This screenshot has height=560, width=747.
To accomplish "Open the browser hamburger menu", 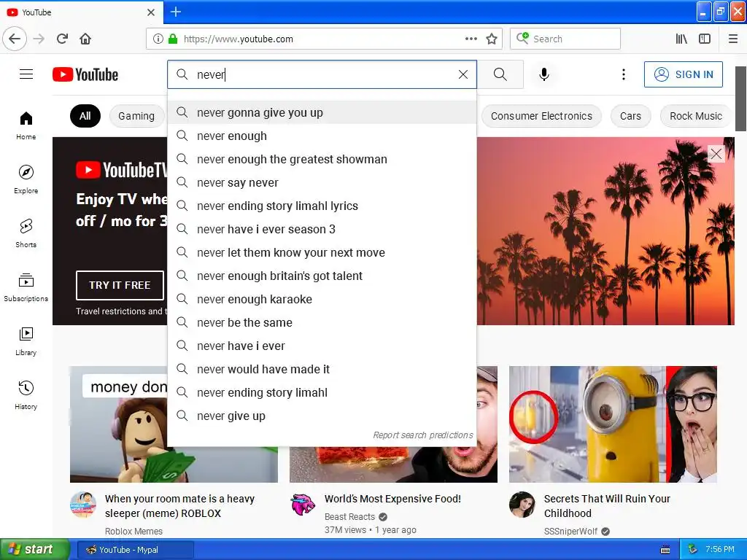I will [x=733, y=39].
